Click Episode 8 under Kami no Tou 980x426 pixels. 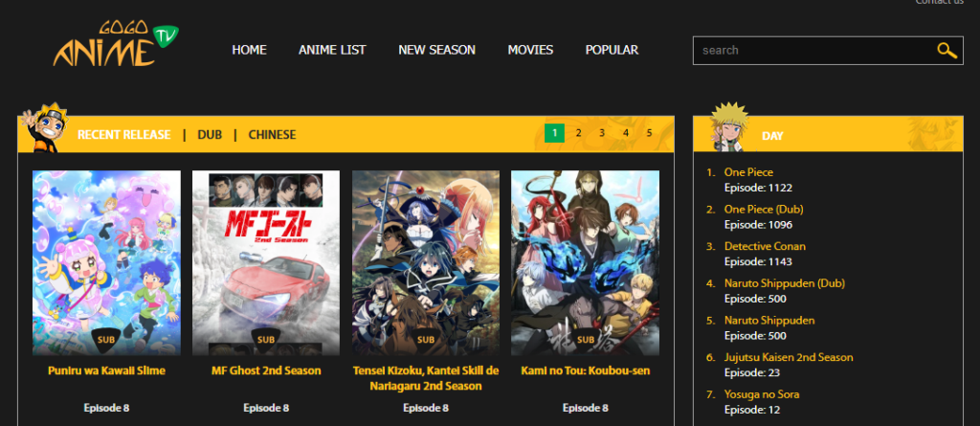(x=585, y=408)
